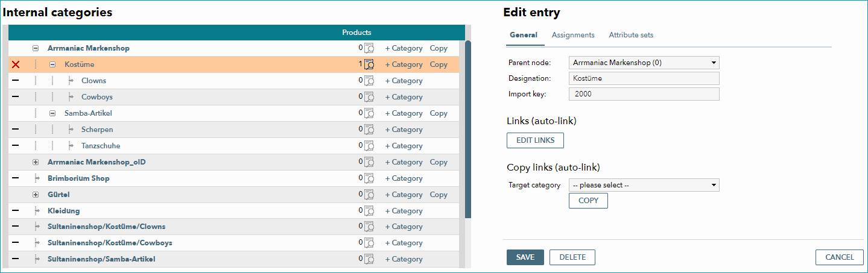Click Copy link in Gürtel row
Image resolution: width=868 pixels, height=273 pixels.
point(439,195)
